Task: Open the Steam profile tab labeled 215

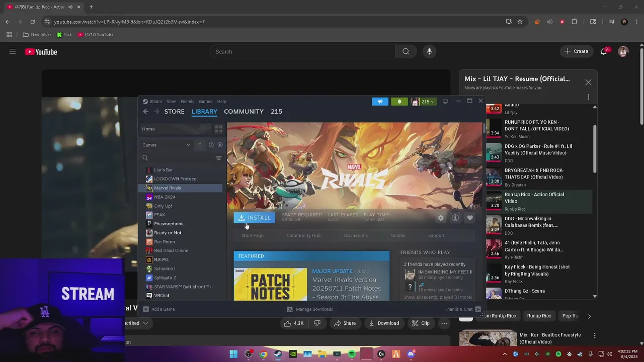Action: [x=276, y=112]
